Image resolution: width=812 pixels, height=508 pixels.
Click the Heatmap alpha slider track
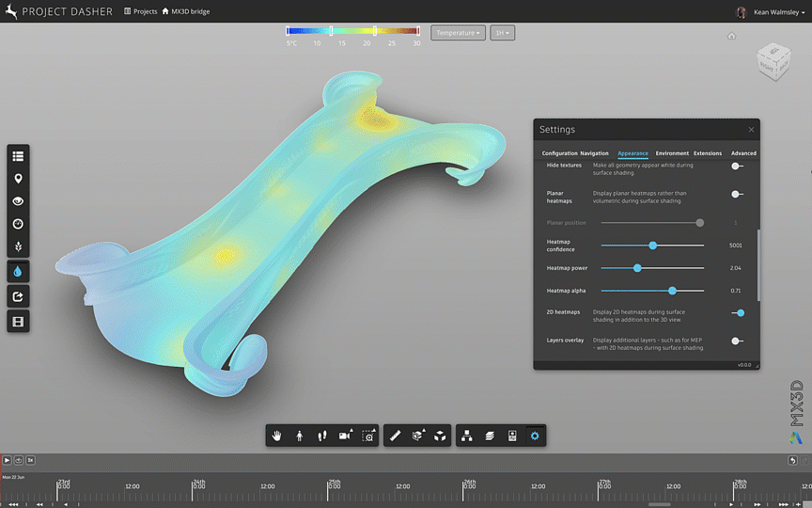652,291
